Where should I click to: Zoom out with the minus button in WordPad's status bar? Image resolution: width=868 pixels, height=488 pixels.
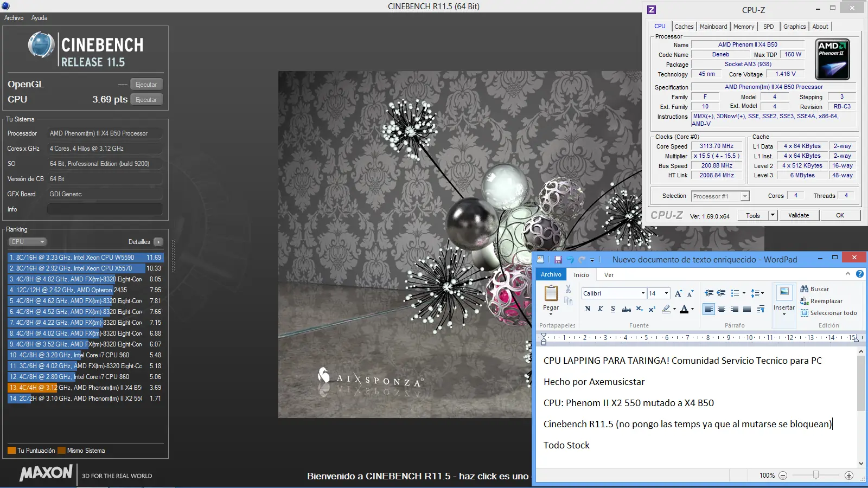click(x=783, y=476)
